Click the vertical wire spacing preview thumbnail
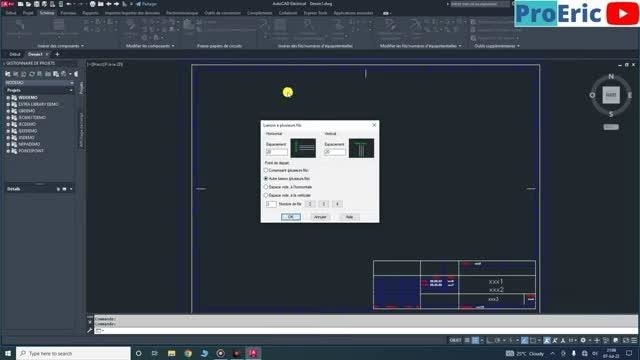 [x=361, y=148]
